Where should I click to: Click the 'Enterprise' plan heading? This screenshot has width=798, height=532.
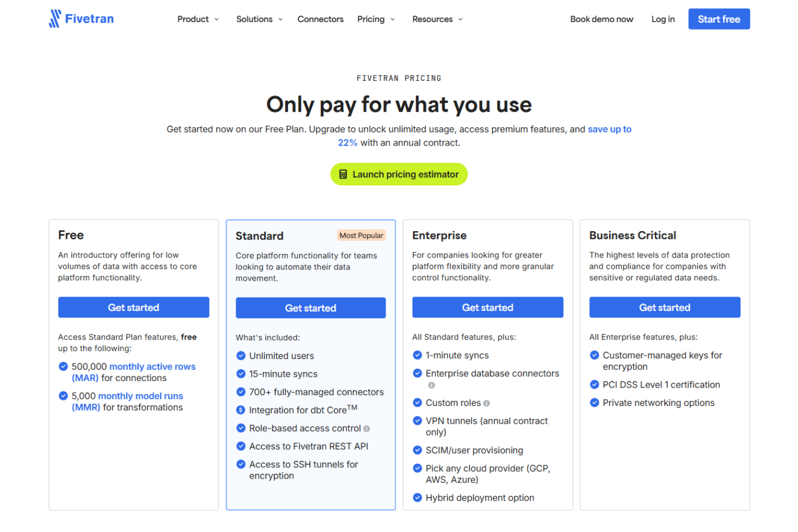click(x=439, y=236)
